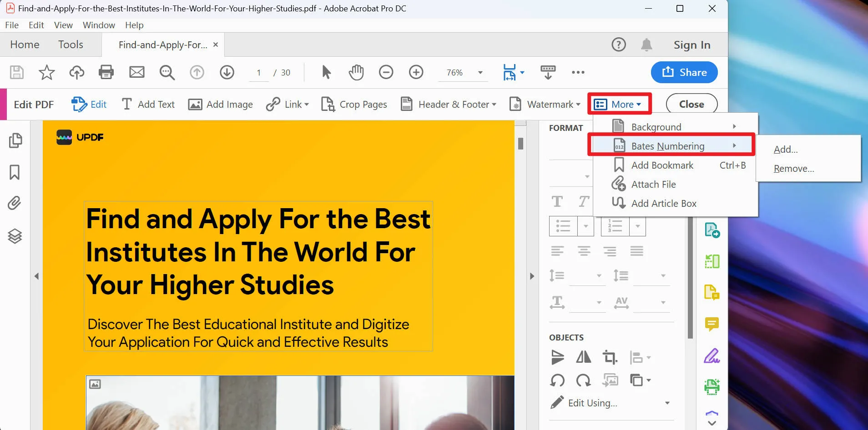Click the page number input field
This screenshot has width=868, height=430.
259,73
